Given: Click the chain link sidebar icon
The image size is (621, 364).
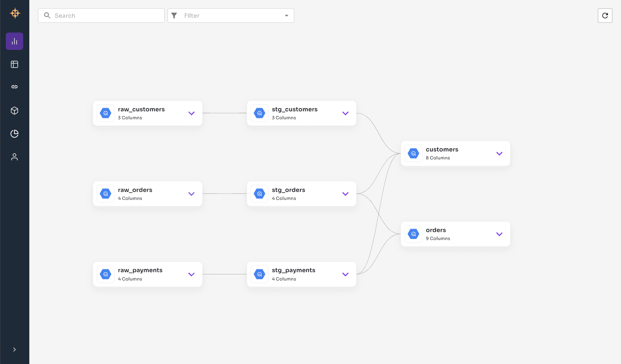Looking at the screenshot, I should coord(14,87).
